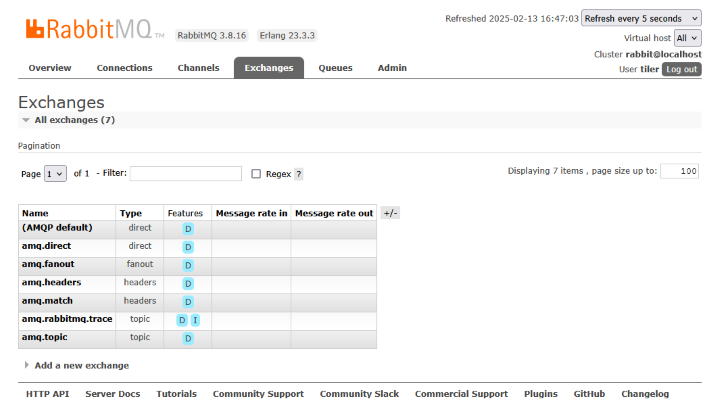Click the RabbitMQ logo
Viewport: 720px width, 413px height.
[95, 29]
